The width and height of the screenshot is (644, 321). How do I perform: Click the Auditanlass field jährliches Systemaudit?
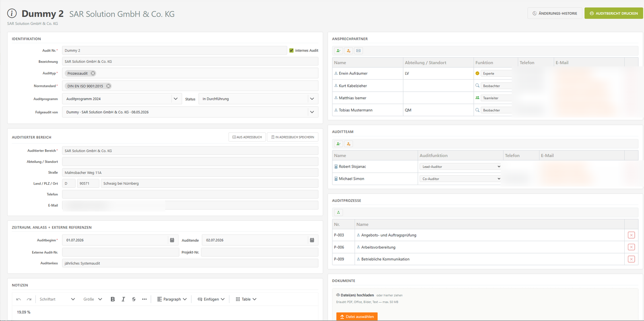190,263
